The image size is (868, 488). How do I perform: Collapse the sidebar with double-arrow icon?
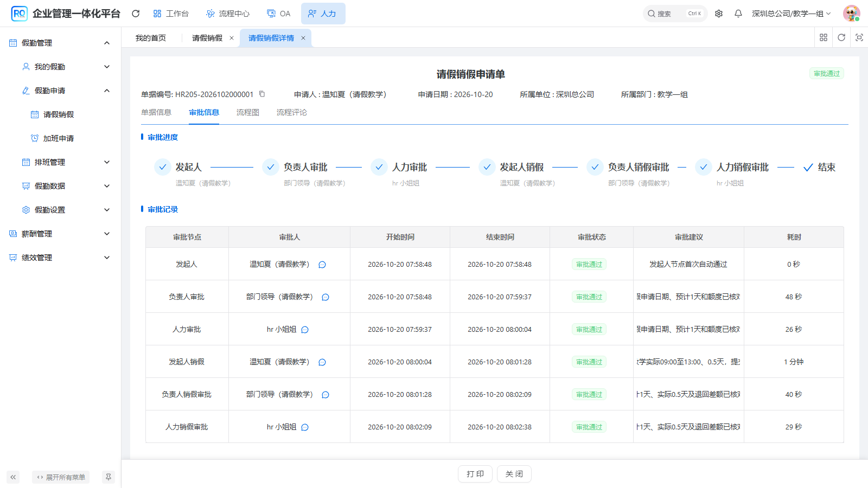point(13,477)
